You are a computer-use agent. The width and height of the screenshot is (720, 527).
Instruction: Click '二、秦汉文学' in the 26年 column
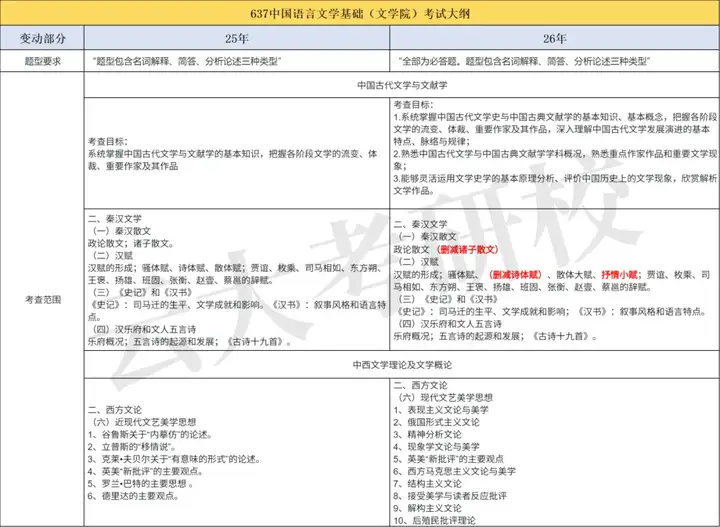coord(420,224)
